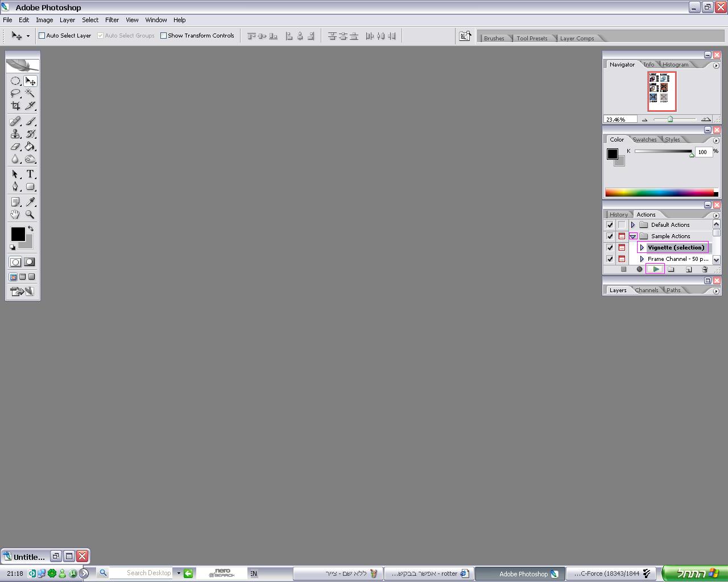Image resolution: width=728 pixels, height=582 pixels.
Task: Open the Windows Start button
Action: coord(695,573)
